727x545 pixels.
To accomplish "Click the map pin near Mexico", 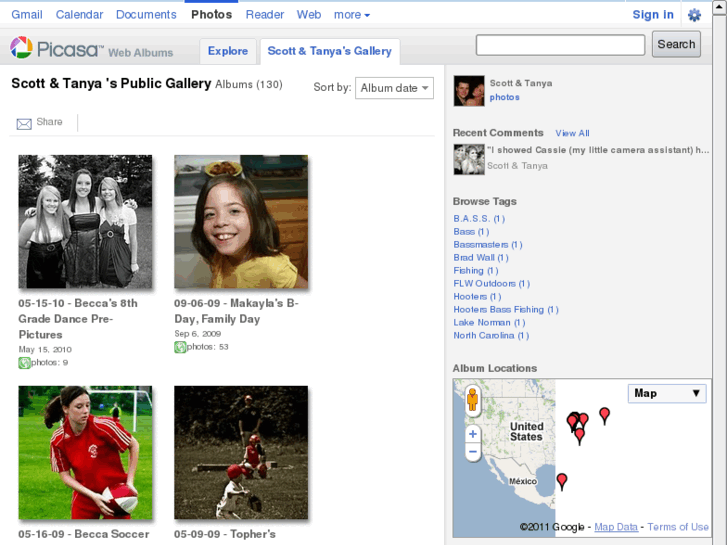I will tap(562, 481).
